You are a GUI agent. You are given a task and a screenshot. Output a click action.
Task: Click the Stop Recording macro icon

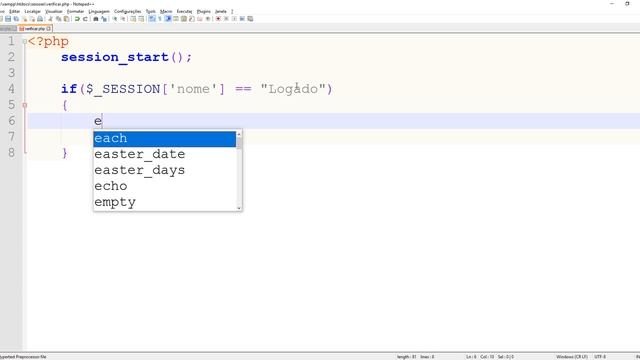pos(226,19)
